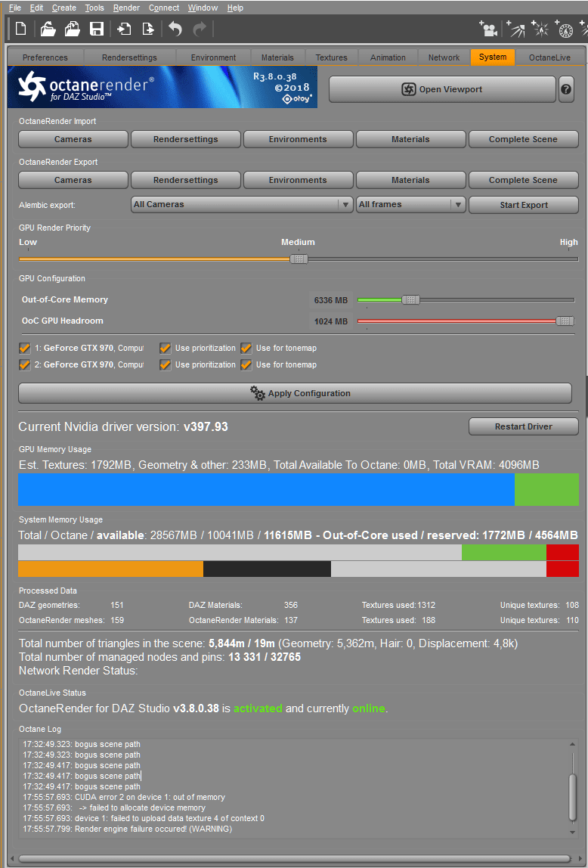Switch to the OctaneLive tab

tap(549, 57)
